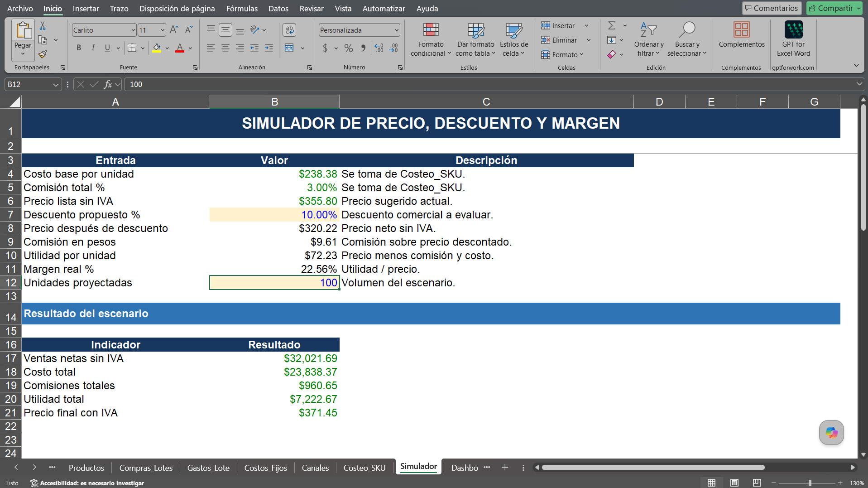
Task: Toggle align text right
Action: (x=240, y=48)
